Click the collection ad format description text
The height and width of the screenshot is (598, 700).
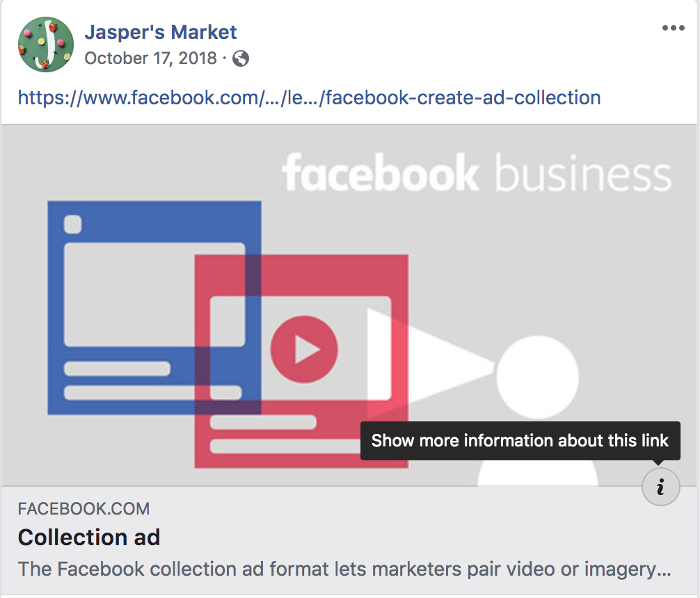pyautogui.click(x=344, y=569)
